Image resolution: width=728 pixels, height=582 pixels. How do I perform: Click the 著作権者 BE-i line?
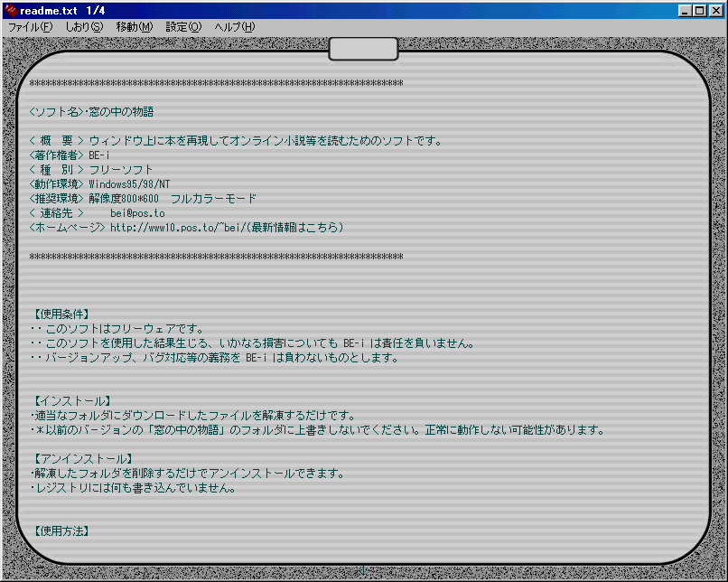point(70,155)
